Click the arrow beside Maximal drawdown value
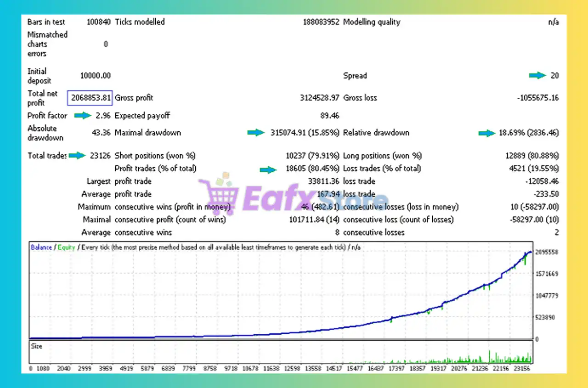Image resolution: width=588 pixels, height=388 pixels. point(256,133)
